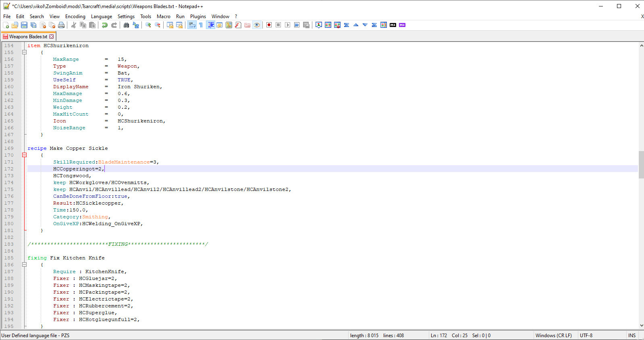Open the Language menu

click(x=102, y=17)
